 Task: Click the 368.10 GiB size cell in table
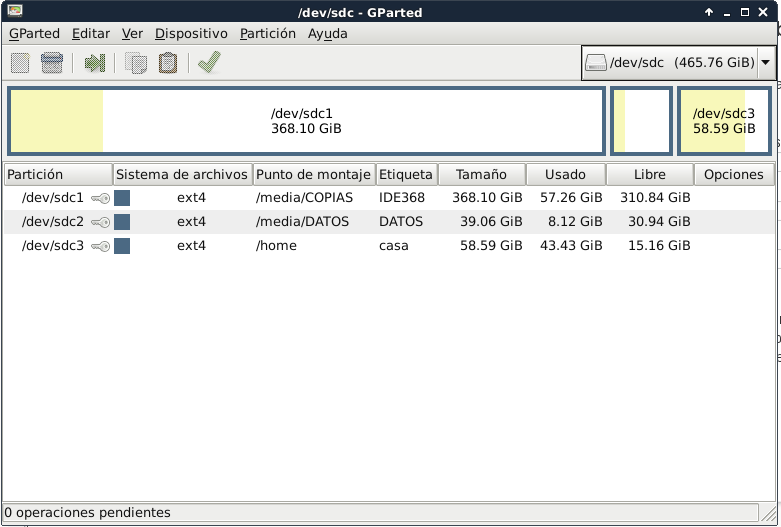click(487, 198)
